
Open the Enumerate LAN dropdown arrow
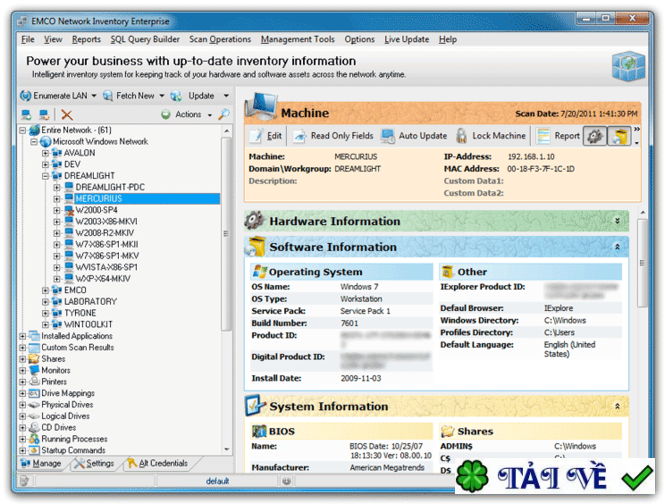[x=94, y=96]
